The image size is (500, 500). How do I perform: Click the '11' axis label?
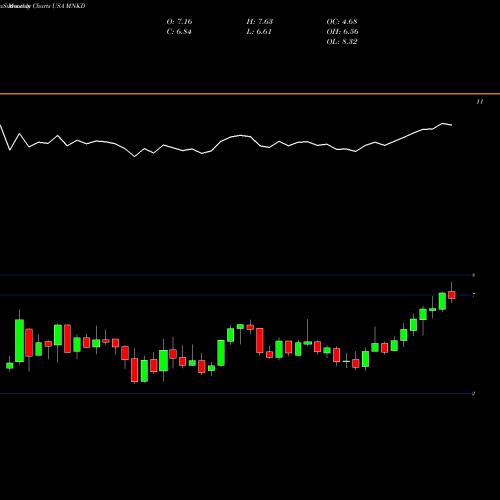[480, 102]
